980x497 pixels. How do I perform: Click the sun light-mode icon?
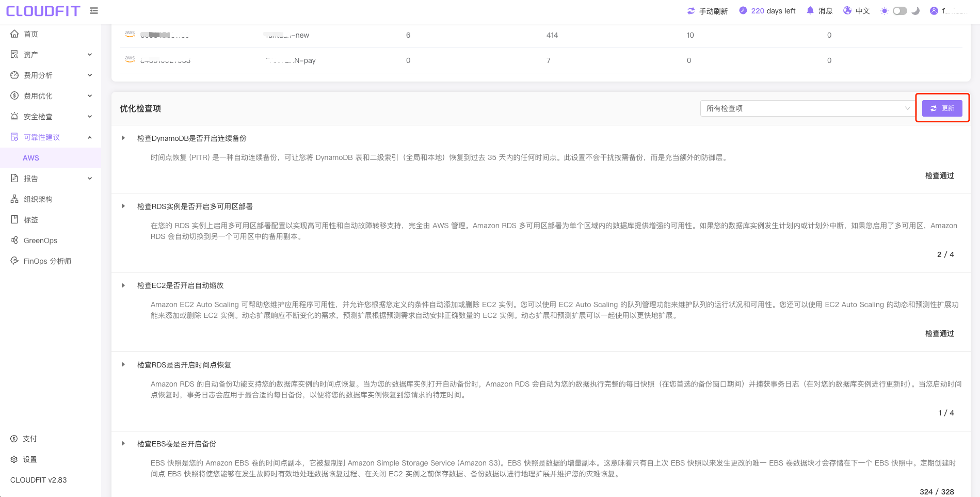tap(885, 11)
